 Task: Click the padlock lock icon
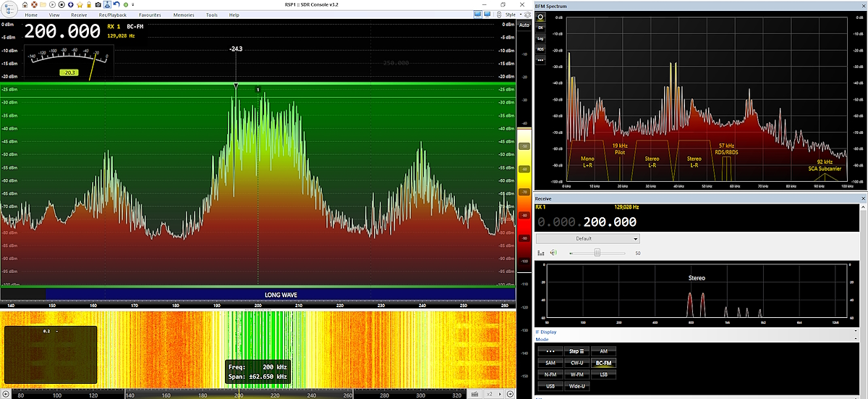[88, 4]
